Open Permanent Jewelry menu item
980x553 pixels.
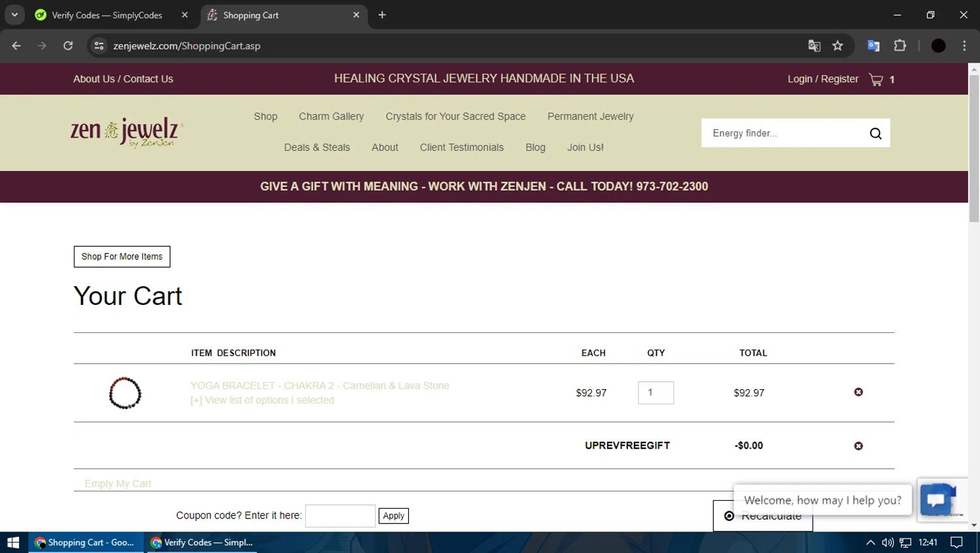coord(591,116)
